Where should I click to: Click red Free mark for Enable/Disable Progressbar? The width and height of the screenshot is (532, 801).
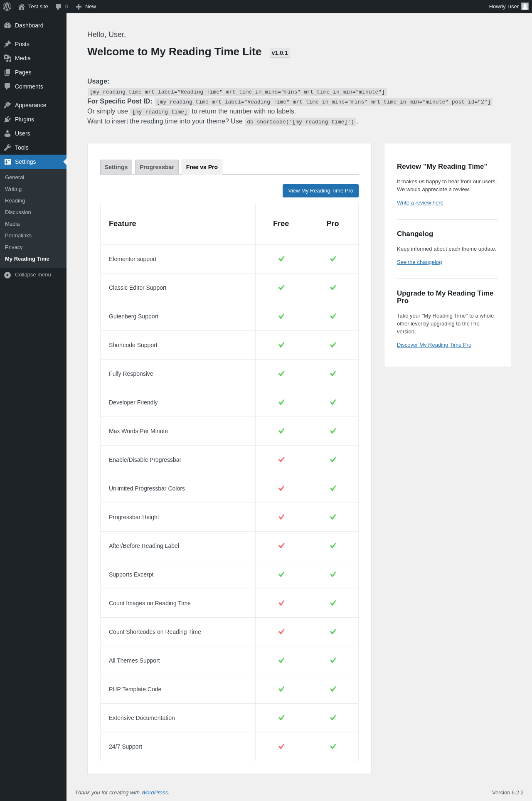(281, 460)
